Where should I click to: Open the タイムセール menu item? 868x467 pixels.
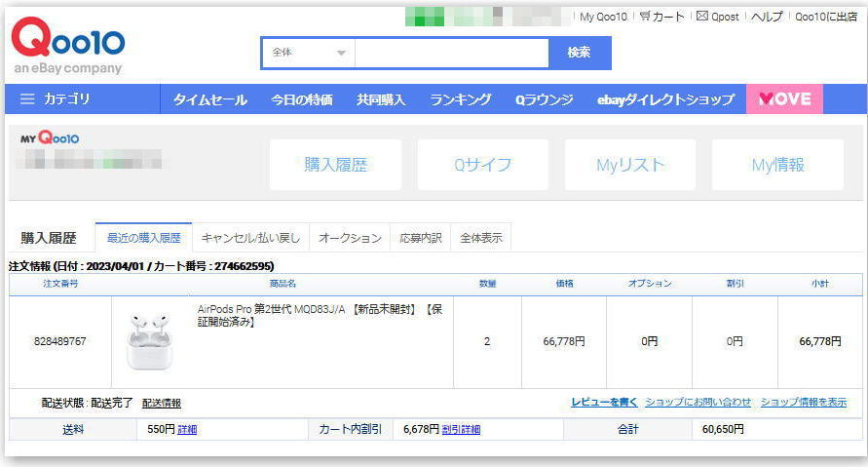(x=210, y=99)
